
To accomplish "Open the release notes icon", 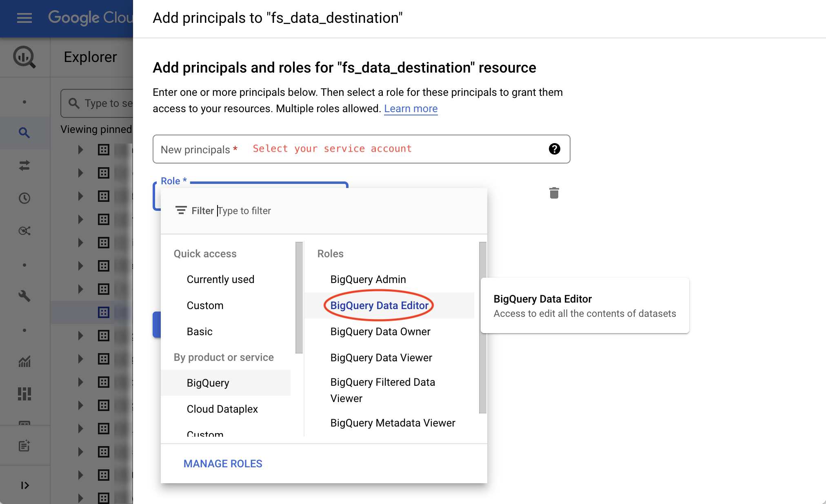I will coord(24,445).
